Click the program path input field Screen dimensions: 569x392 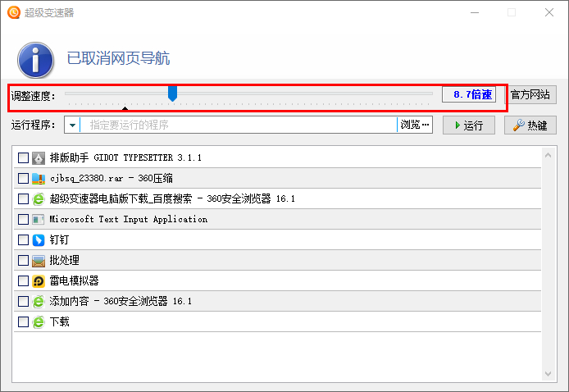[x=239, y=125]
